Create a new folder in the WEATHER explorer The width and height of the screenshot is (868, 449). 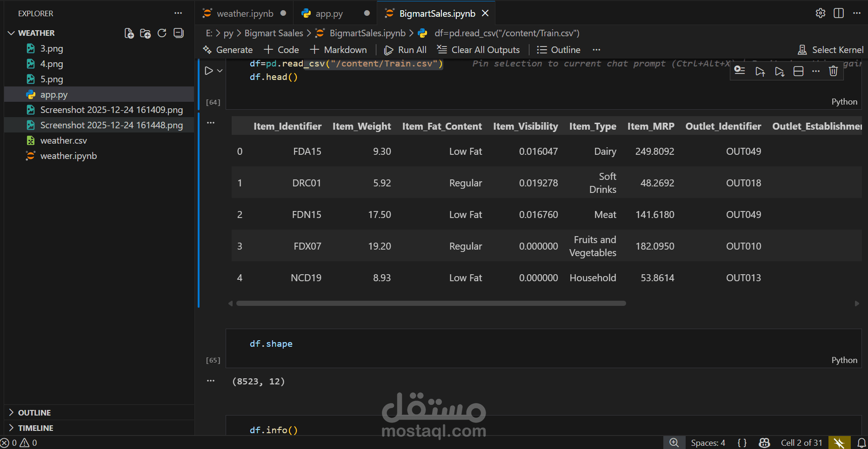pyautogui.click(x=146, y=33)
